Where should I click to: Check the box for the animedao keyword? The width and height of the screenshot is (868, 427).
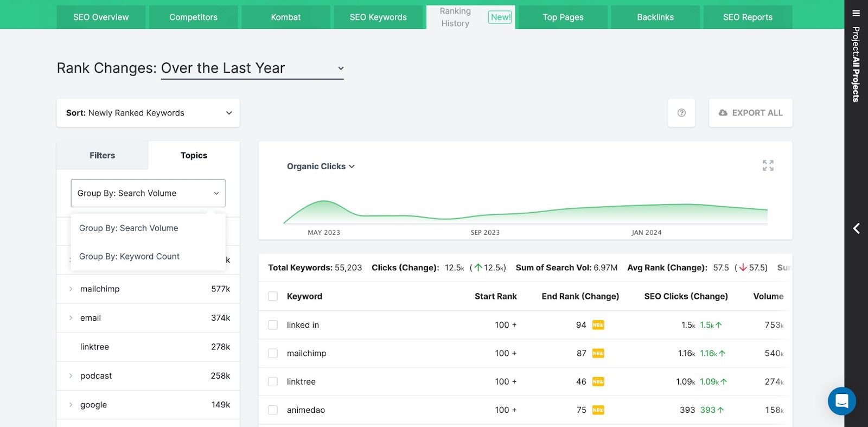pyautogui.click(x=273, y=410)
